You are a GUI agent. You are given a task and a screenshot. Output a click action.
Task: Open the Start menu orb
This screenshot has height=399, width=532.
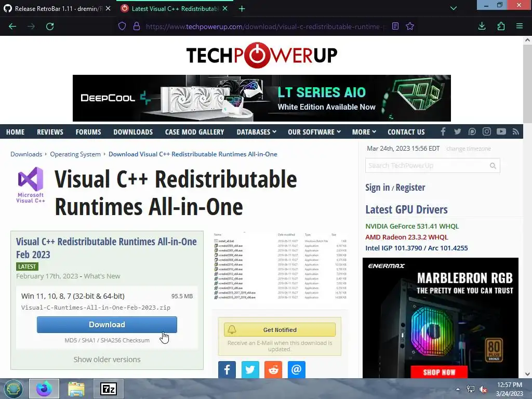click(x=14, y=389)
